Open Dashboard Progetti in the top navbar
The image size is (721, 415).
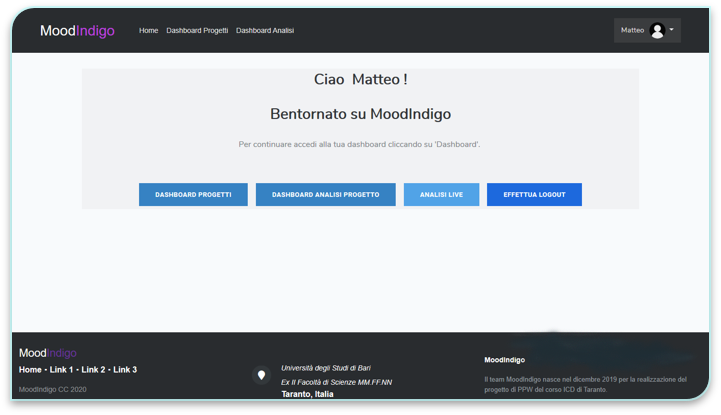click(197, 31)
